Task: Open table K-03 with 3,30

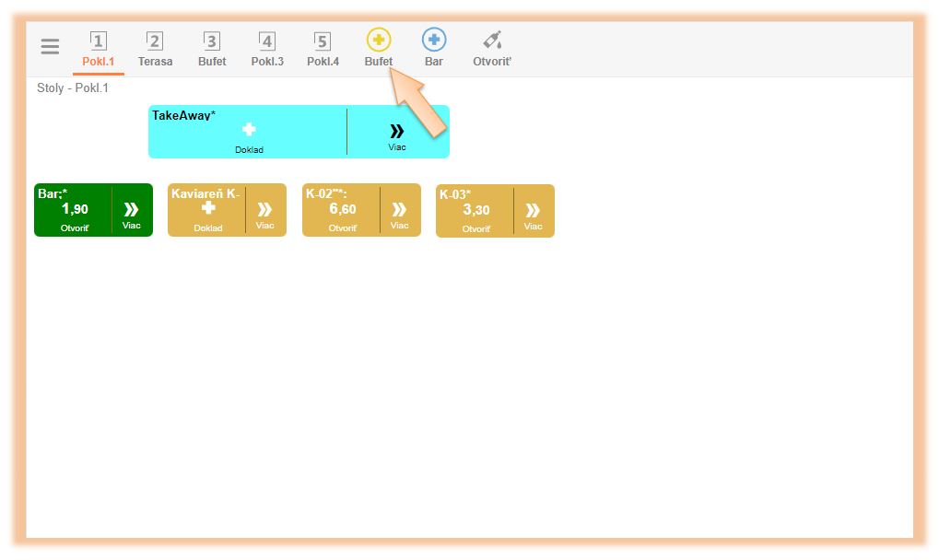Action: (475, 211)
